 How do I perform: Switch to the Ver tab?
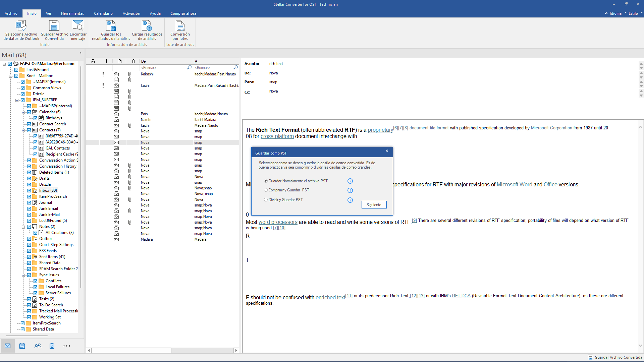pos(49,13)
